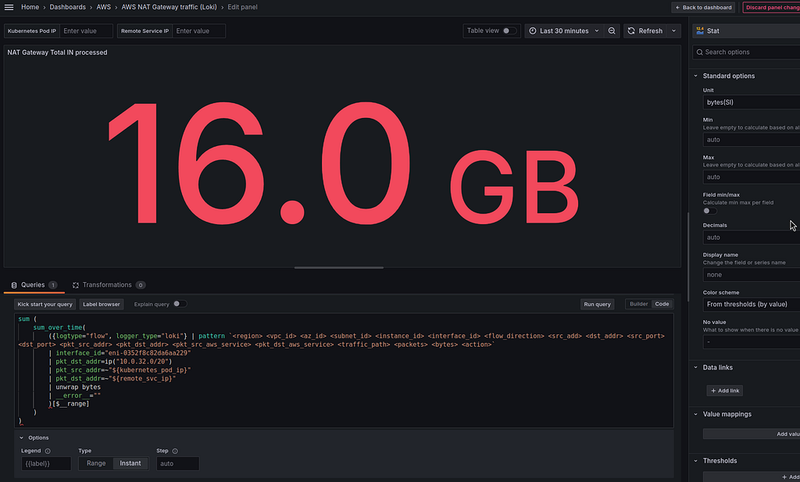Select the Instant query type
800x482 pixels.
pyautogui.click(x=130, y=463)
